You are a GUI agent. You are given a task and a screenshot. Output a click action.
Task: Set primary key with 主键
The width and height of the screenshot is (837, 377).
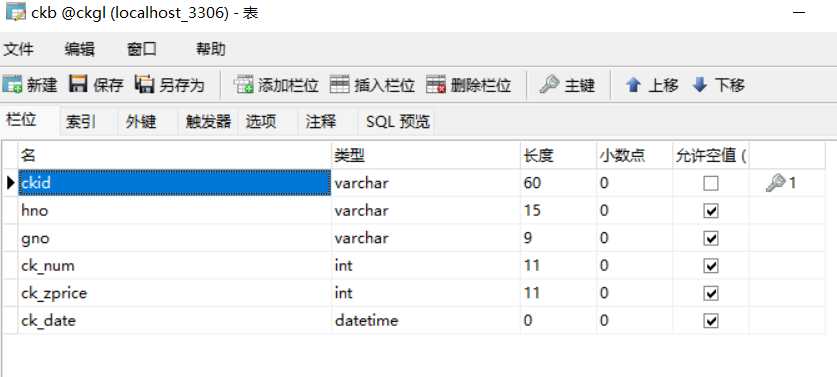[x=567, y=84]
